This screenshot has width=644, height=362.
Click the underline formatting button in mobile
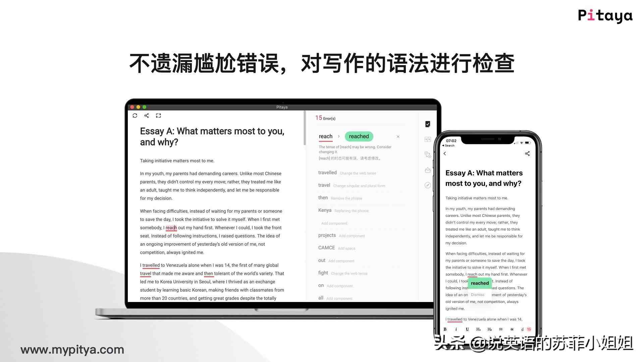[467, 329]
